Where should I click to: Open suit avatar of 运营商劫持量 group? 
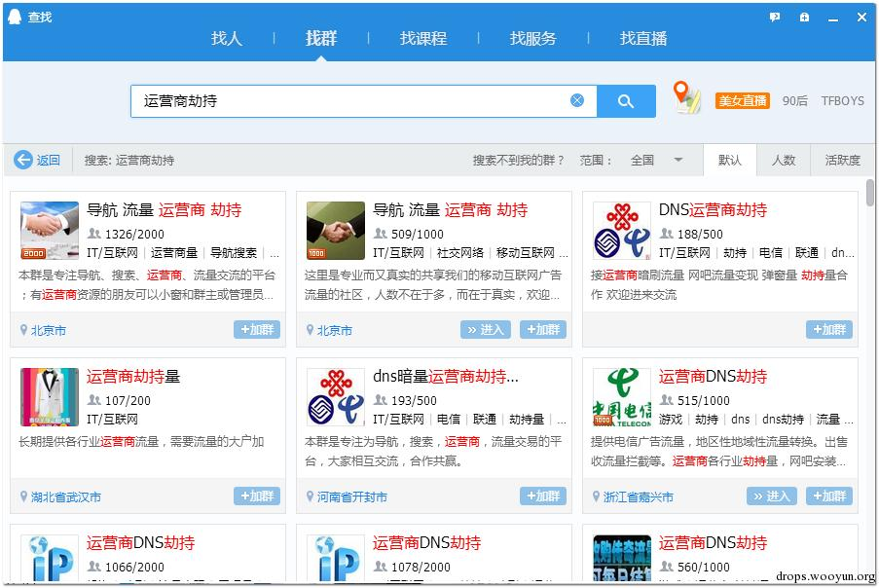pos(50,397)
